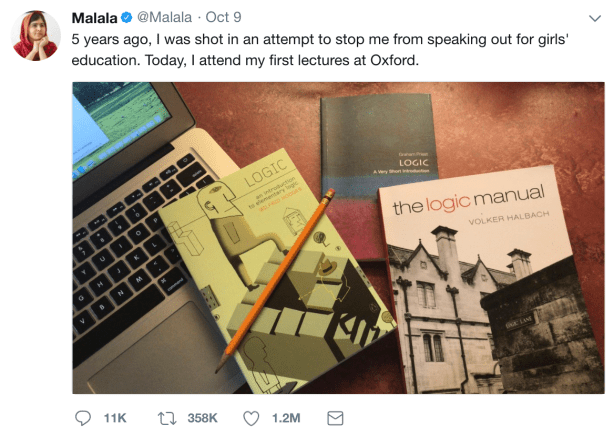
Task: View the 1.2M likes count
Action: (287, 417)
